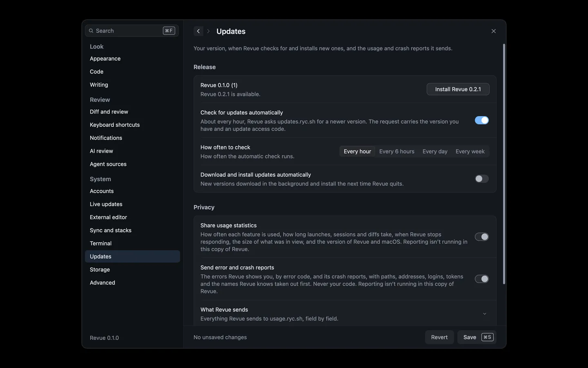Viewport: 588px width, 368px height.
Task: Open Sync and stacks settings
Action: click(x=132, y=230)
